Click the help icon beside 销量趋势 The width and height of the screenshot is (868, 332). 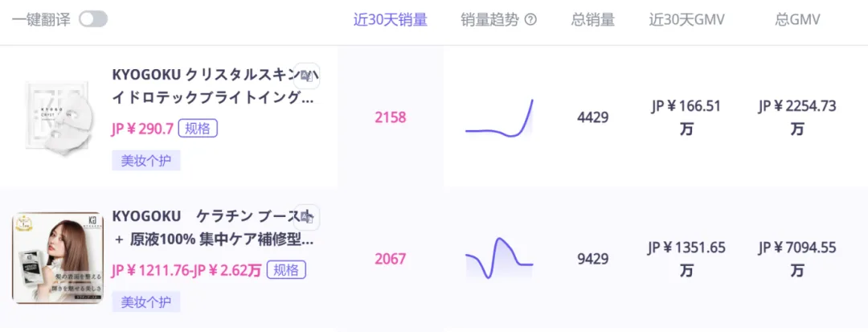click(x=530, y=20)
